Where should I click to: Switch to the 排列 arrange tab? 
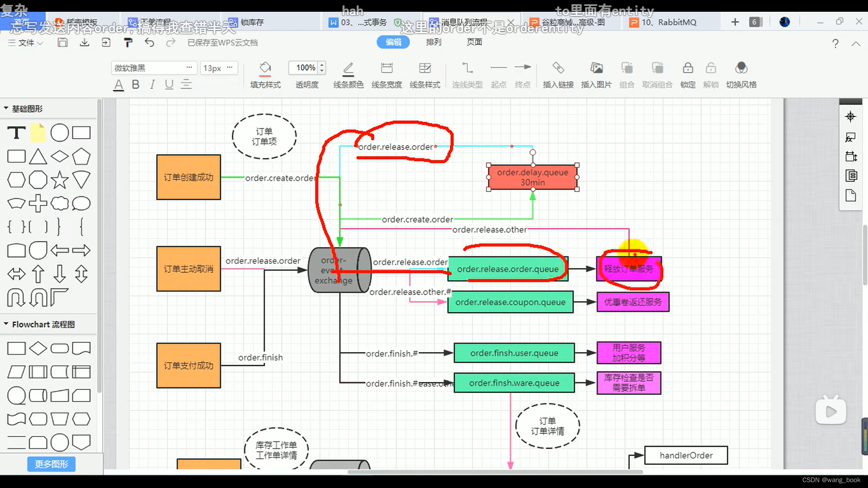434,42
